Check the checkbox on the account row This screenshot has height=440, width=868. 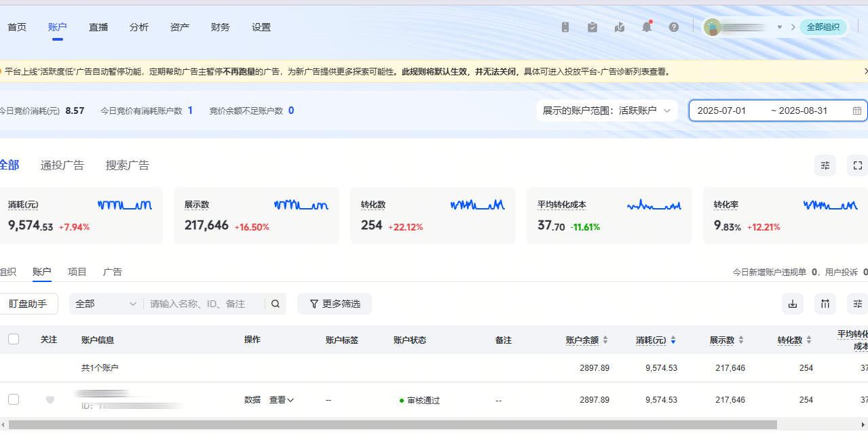tap(14, 400)
